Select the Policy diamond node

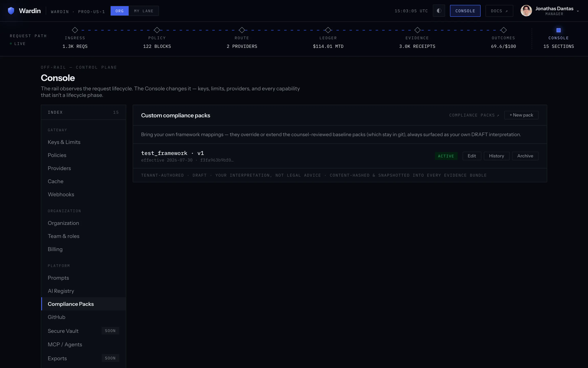coord(157,30)
